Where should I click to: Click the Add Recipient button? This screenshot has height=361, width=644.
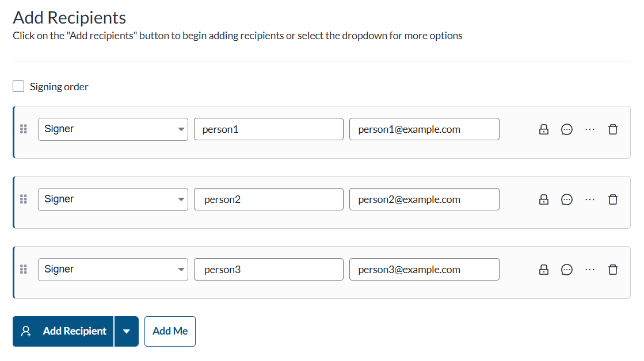click(63, 332)
